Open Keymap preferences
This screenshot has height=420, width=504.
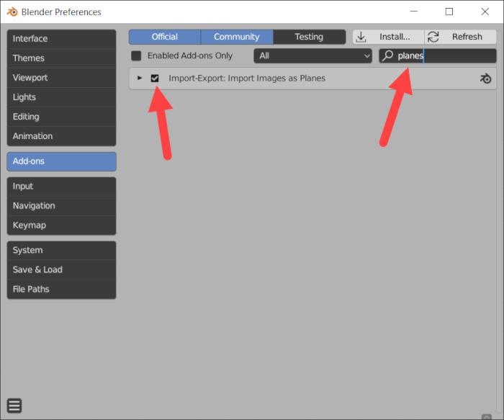[61, 225]
